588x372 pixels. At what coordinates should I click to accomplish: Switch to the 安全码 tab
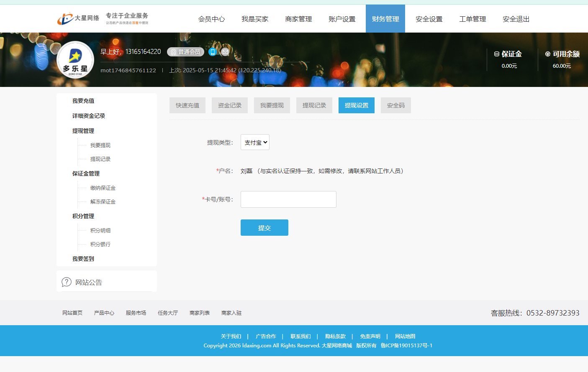pos(395,105)
